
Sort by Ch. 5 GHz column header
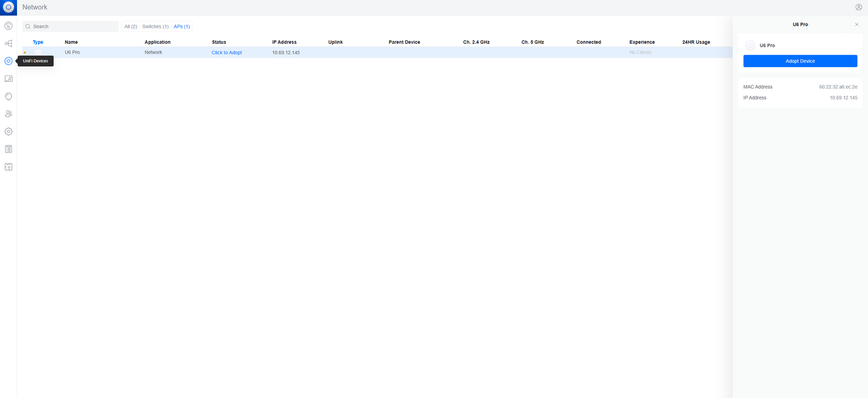pos(532,42)
